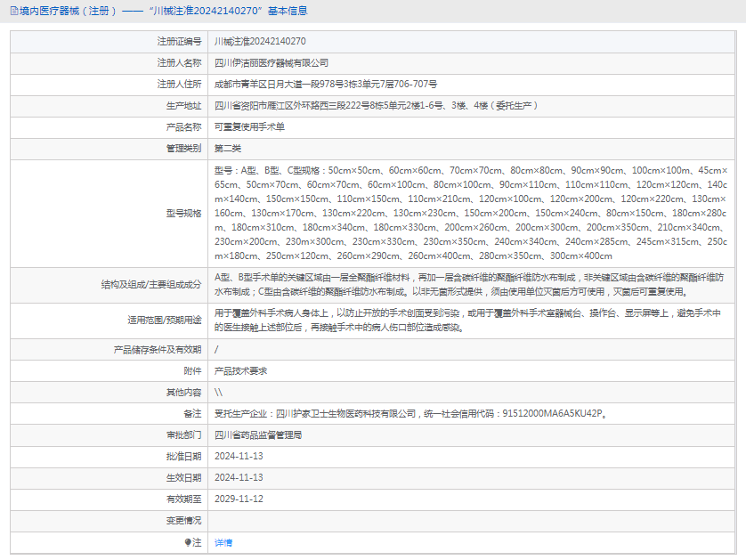Click management class value 第二类

pos(227,149)
